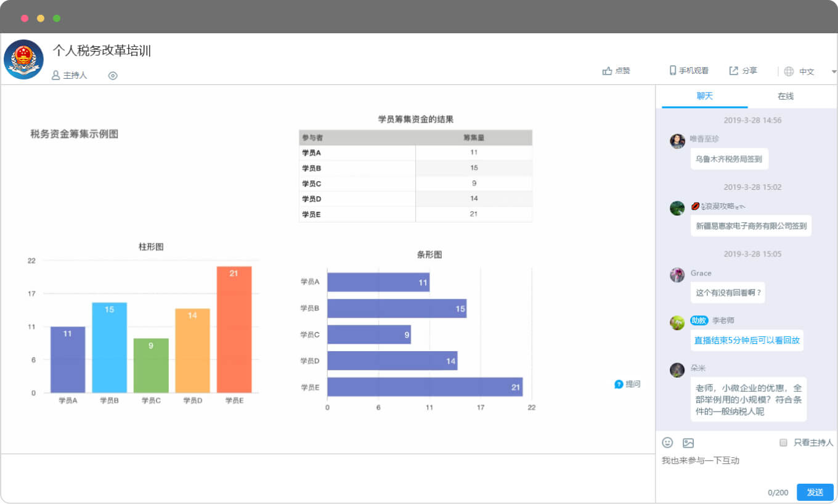Screen dimensions: 838x504
Task: Switch to the 在线 tab
Action: pyautogui.click(x=785, y=96)
